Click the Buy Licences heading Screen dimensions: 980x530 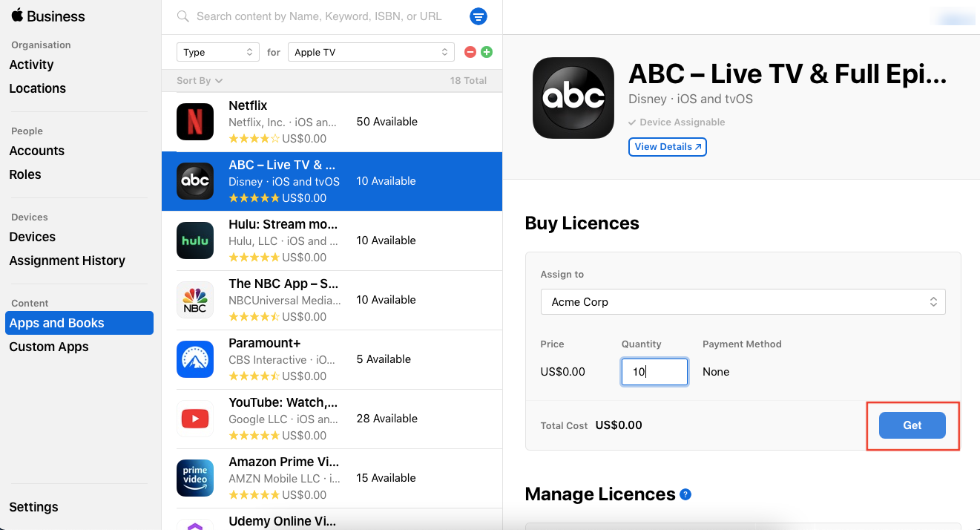click(x=582, y=223)
